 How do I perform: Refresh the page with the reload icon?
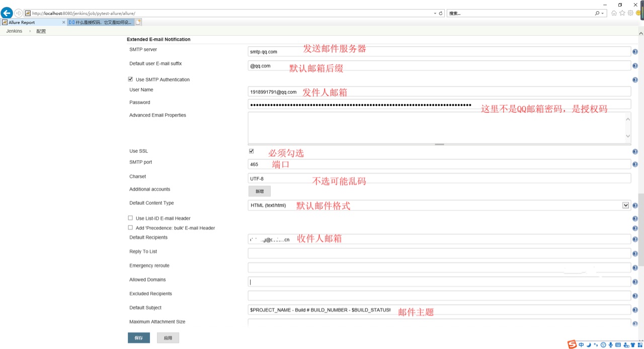[441, 14]
